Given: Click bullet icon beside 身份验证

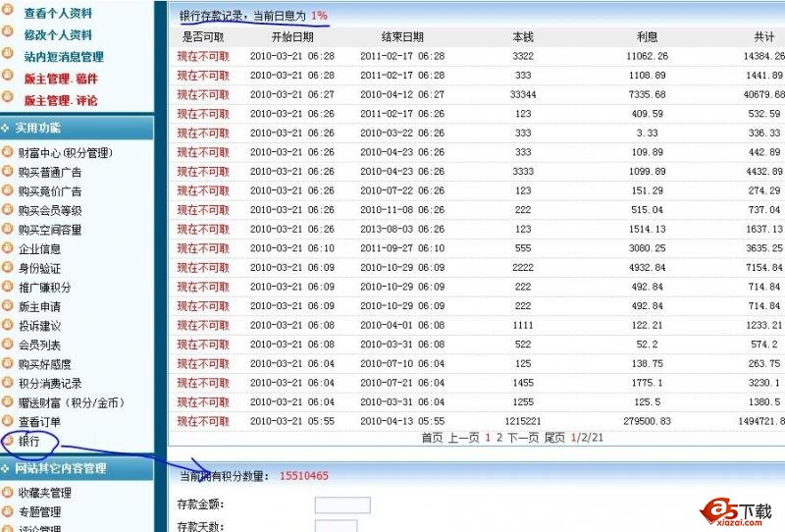Looking at the screenshot, I should coord(8,267).
